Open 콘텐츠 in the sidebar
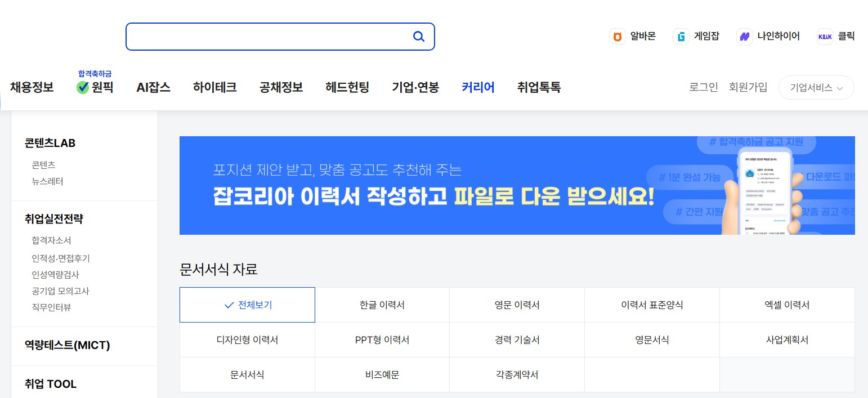This screenshot has height=398, width=868. click(x=43, y=165)
